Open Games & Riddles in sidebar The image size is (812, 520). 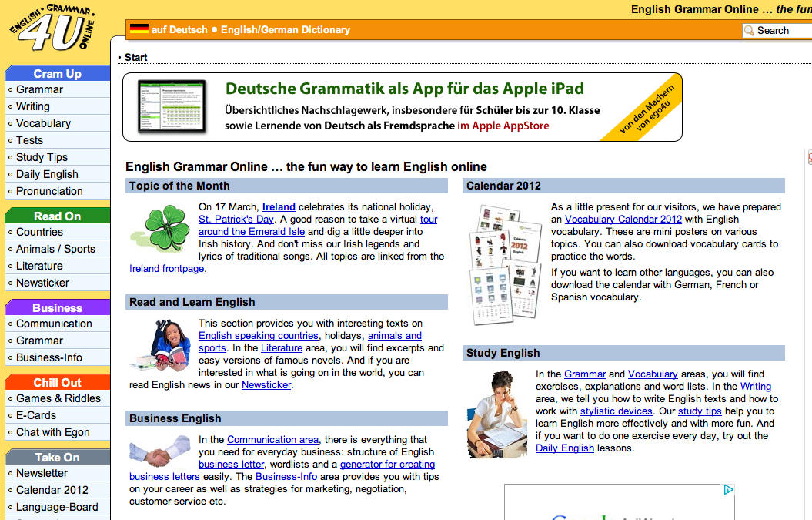click(x=58, y=398)
